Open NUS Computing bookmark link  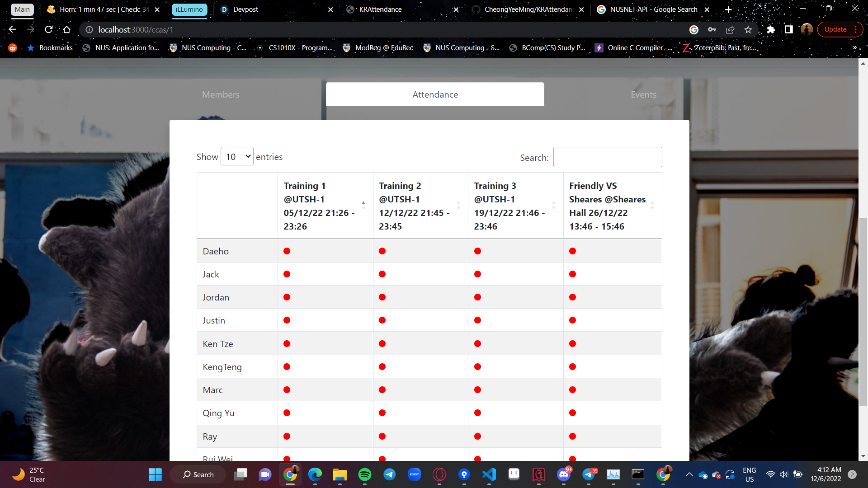[208, 47]
